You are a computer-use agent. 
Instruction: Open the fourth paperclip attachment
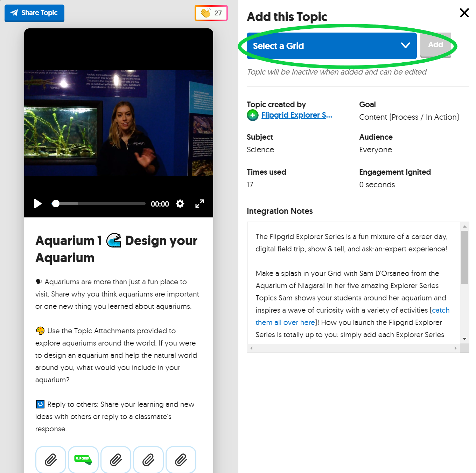tap(148, 460)
